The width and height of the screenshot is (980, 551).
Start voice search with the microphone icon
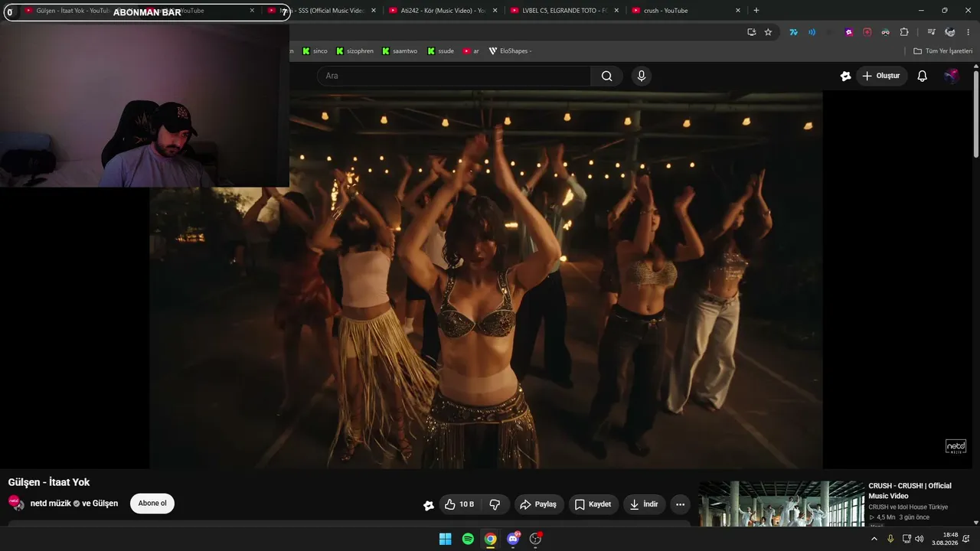[x=642, y=76]
